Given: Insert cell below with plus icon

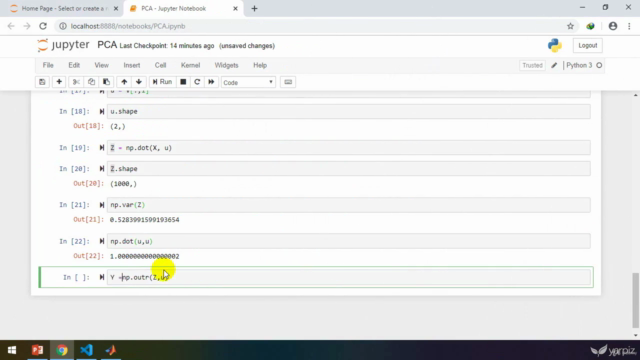Looking at the screenshot, I should 59,82.
